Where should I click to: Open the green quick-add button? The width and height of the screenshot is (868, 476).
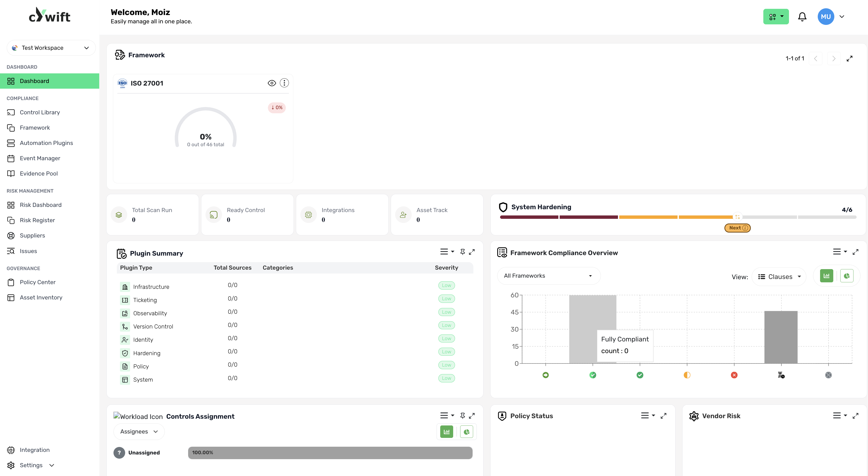(776, 17)
